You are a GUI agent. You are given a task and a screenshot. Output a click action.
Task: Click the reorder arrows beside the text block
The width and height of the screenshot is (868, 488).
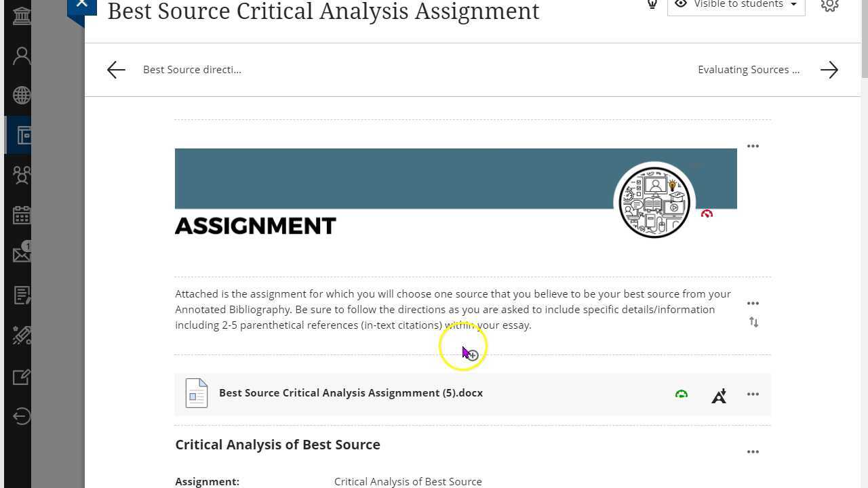tap(753, 323)
